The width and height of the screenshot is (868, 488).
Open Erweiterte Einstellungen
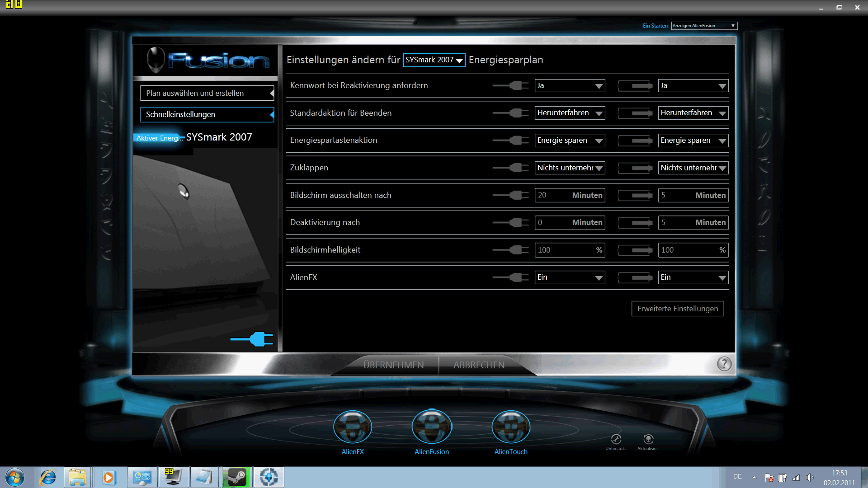[677, 309]
